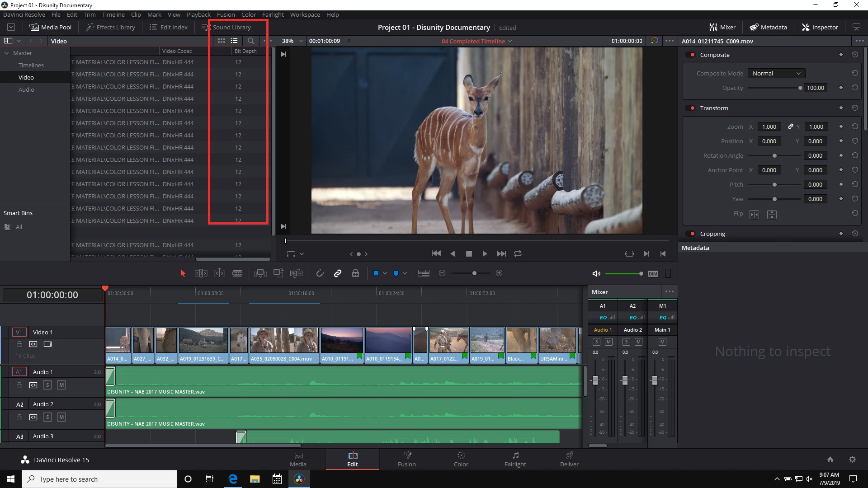The image size is (868, 488).
Task: Open media pool search magnifier
Action: (x=251, y=41)
